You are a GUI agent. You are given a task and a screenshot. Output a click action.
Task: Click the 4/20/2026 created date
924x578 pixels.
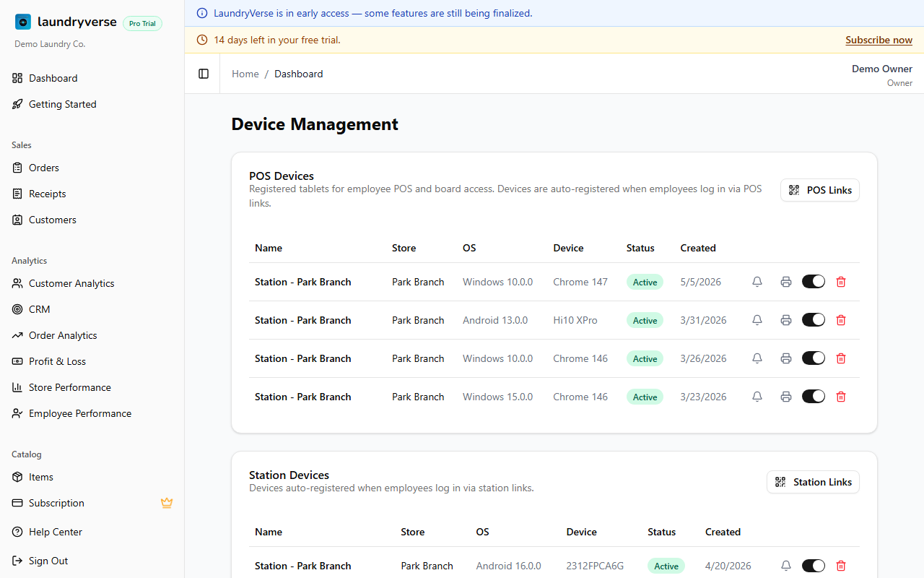click(x=728, y=566)
